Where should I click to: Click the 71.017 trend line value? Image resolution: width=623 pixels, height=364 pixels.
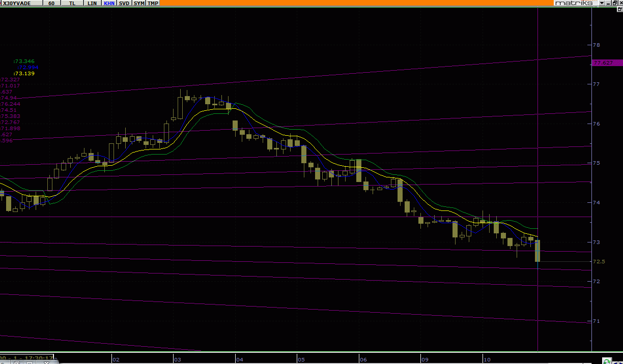[x=10, y=85]
